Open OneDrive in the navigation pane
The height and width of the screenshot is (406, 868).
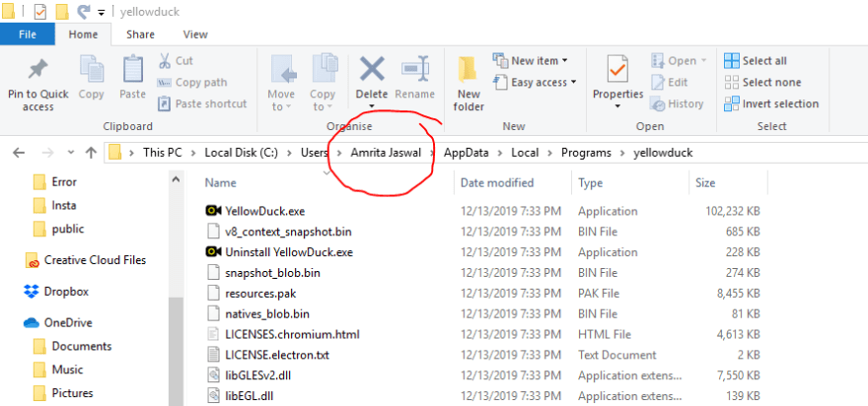point(57,323)
